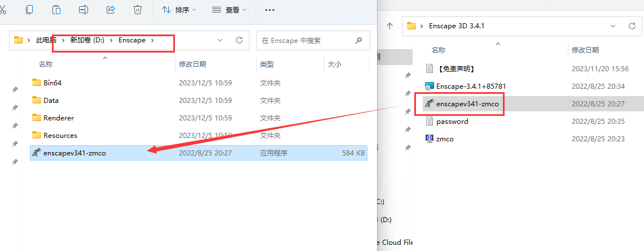The height and width of the screenshot is (251, 644).
Task: Click the Rename icon in the toolbar
Action: pos(84,10)
